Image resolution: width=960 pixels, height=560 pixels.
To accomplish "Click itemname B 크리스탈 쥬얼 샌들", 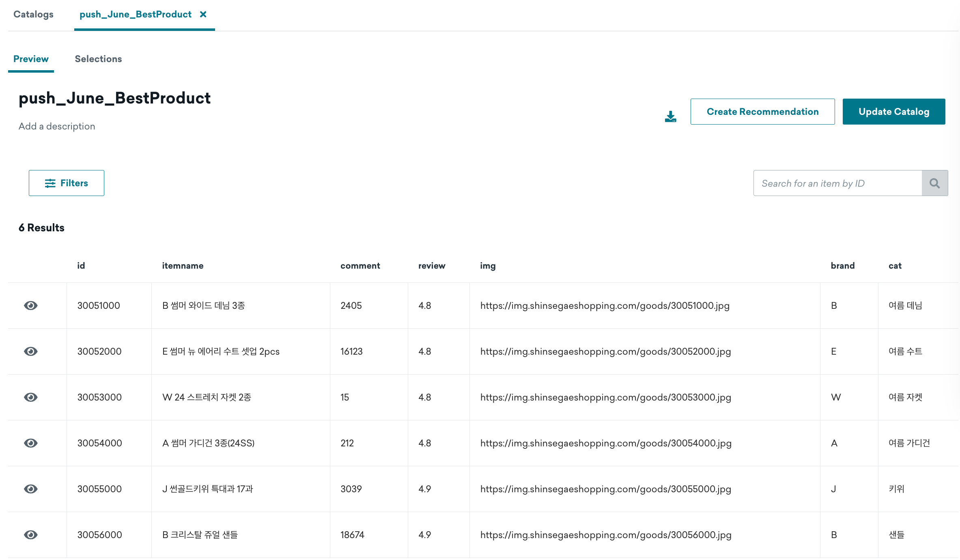I will pos(200,535).
